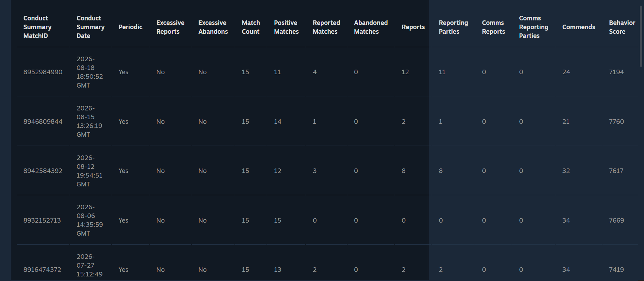Click Abandoned Matches value 0 in row 8932152713
This screenshot has height=281, width=644.
tap(356, 220)
